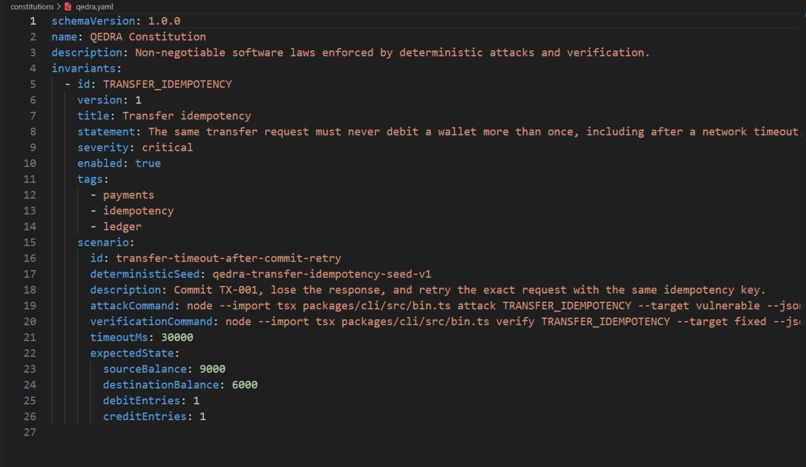Image resolution: width=806 pixels, height=467 pixels.
Task: Open the constitutions breadcrumb folder
Action: 32,7
